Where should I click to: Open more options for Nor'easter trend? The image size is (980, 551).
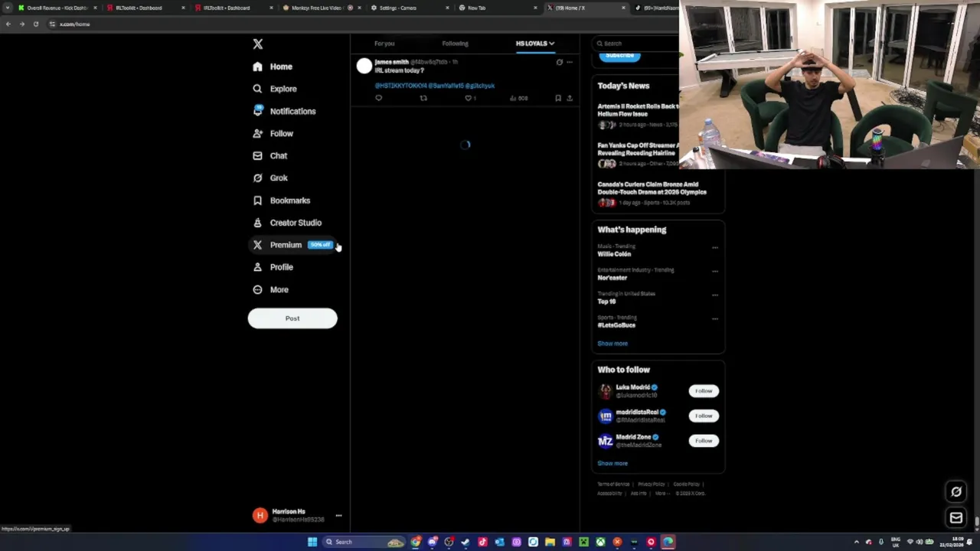tap(715, 271)
